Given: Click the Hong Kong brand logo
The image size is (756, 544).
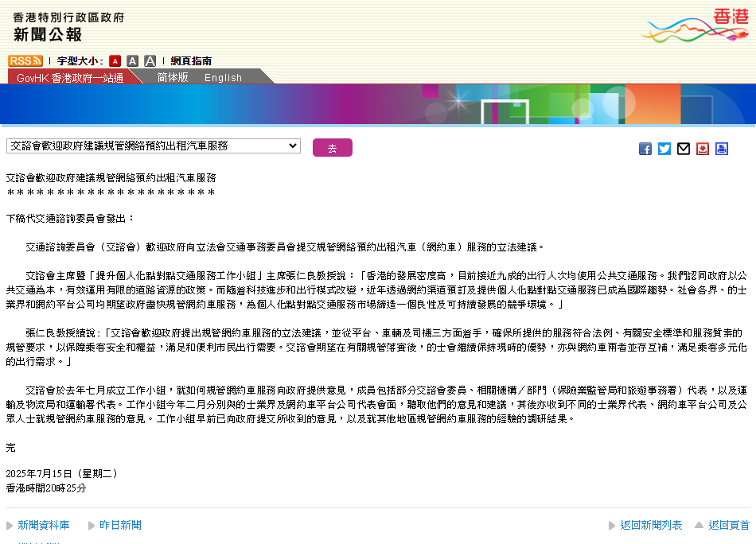Looking at the screenshot, I should point(697,24).
